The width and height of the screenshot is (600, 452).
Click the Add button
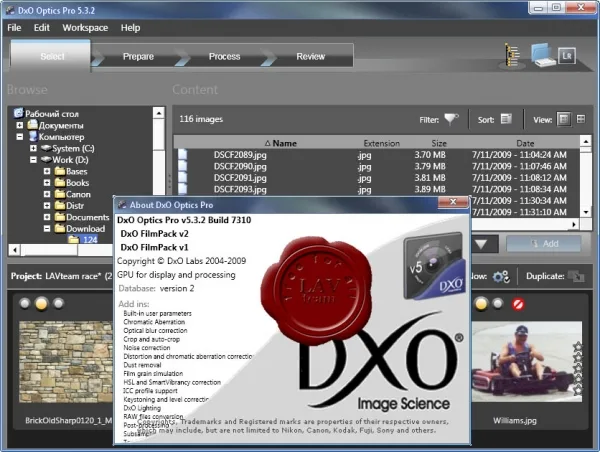[543, 243]
